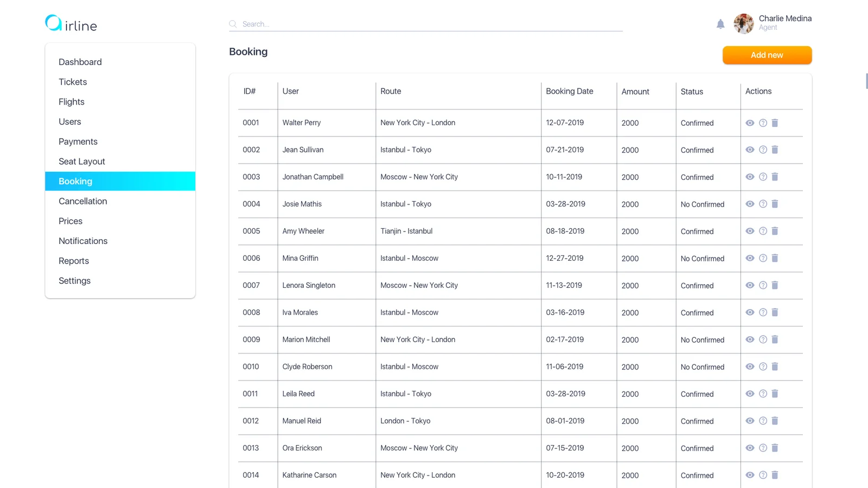Click the notification bell icon
Screen dimensions: 868x488
point(720,24)
